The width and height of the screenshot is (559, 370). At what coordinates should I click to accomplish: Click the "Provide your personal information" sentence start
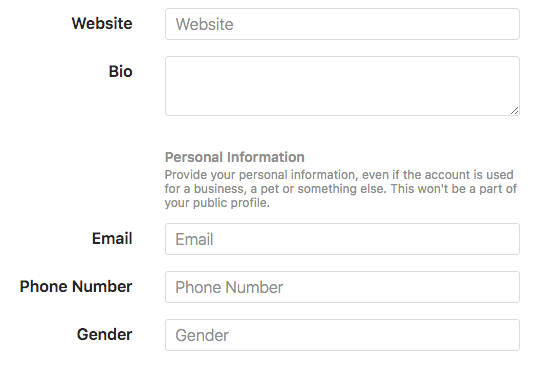coord(261,175)
